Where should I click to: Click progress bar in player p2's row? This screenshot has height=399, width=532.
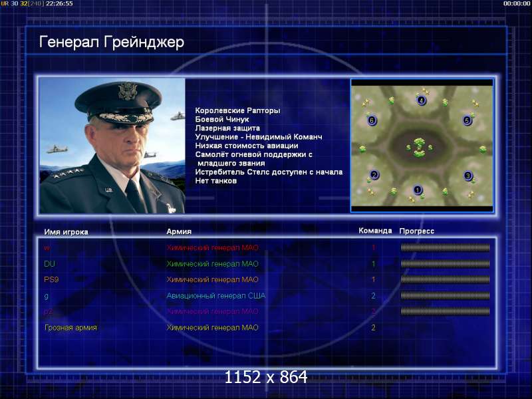[x=445, y=311]
